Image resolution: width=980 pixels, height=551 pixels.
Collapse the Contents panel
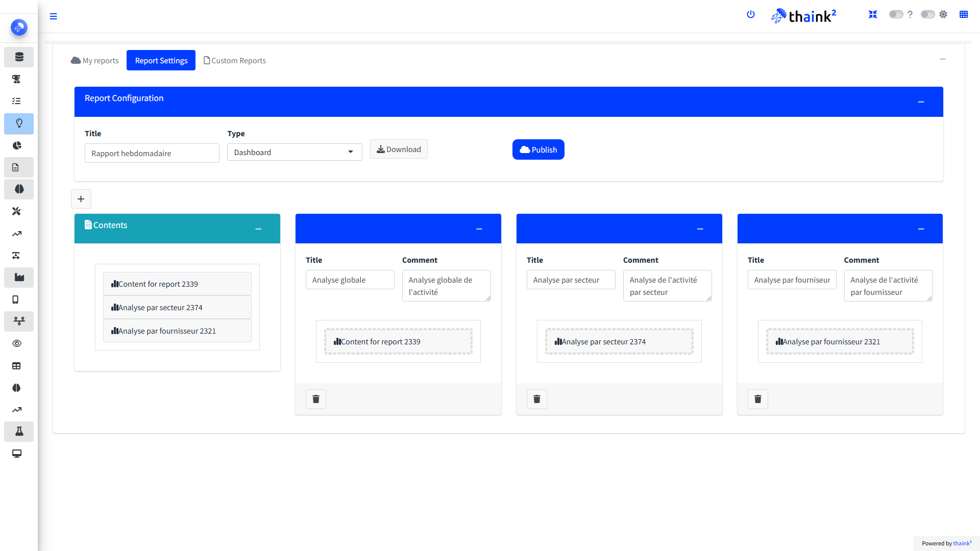[258, 229]
